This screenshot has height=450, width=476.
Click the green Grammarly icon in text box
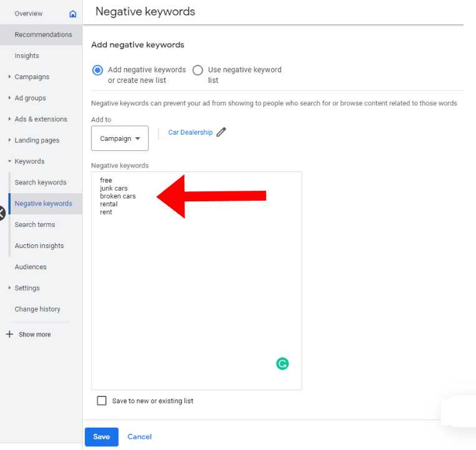tap(282, 363)
